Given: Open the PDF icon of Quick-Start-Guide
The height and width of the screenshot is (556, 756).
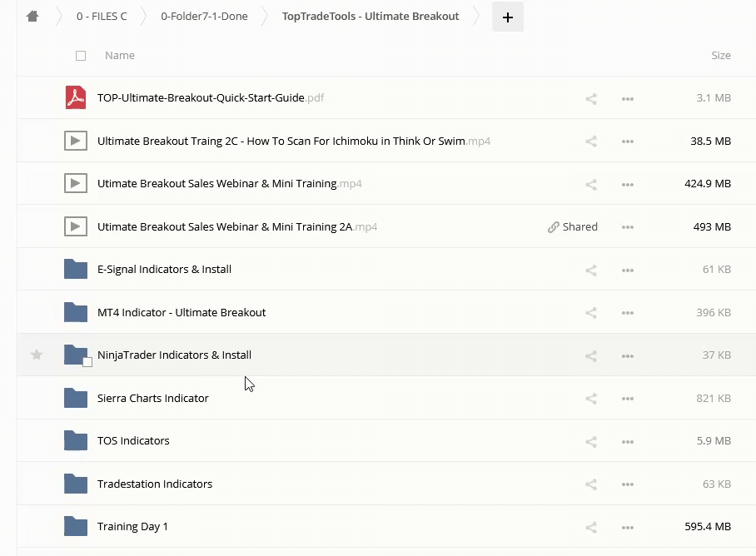Looking at the screenshot, I should [x=76, y=98].
